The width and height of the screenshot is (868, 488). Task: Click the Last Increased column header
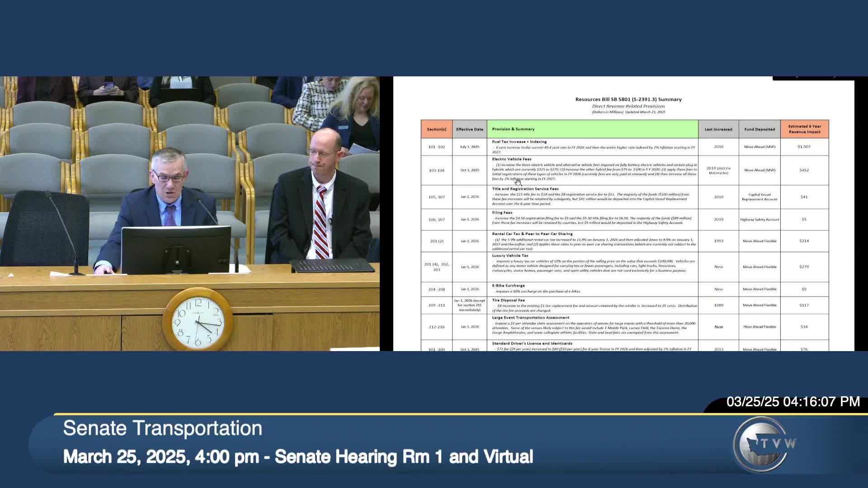tap(718, 129)
